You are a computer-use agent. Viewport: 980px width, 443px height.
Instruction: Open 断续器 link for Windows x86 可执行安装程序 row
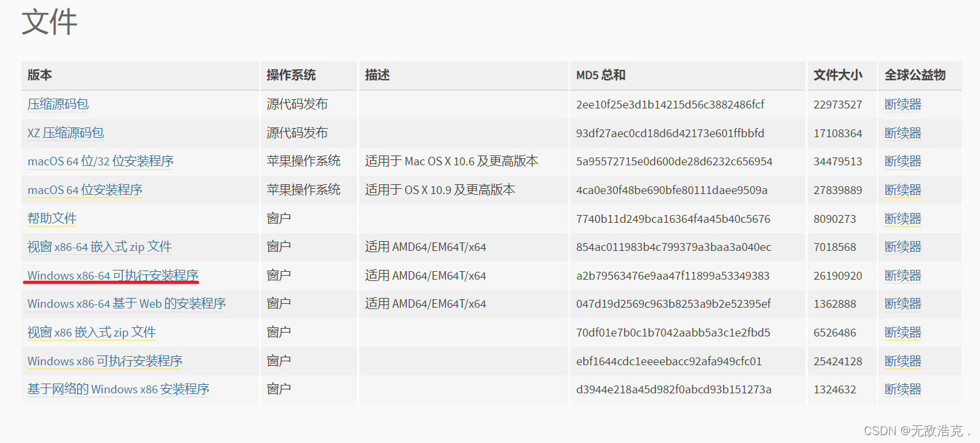point(903,361)
